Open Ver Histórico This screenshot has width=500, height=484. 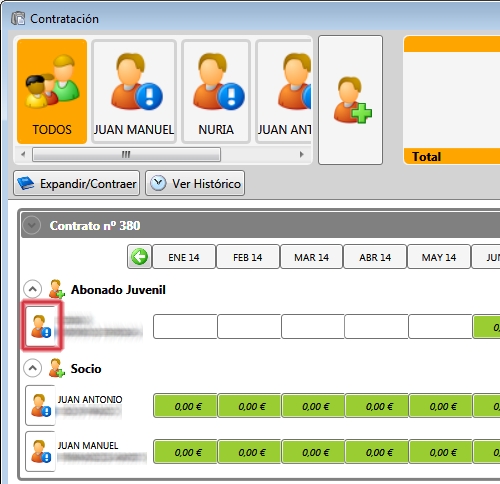[x=195, y=183]
